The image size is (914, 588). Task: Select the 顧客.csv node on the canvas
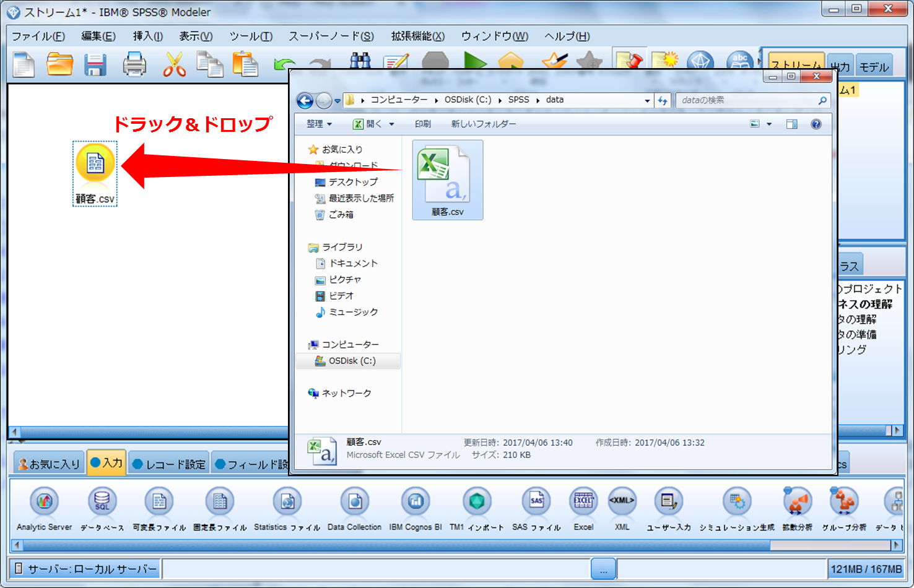click(x=95, y=173)
